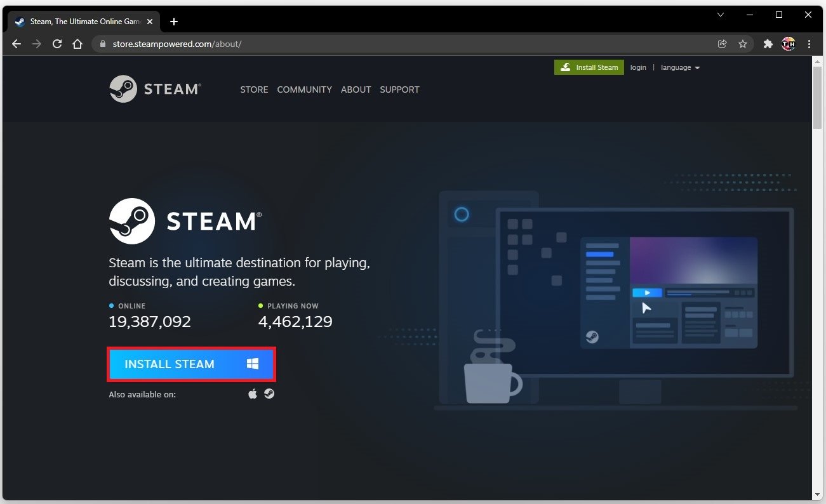Open the STORE menu
The height and width of the screenshot is (504, 826).
click(x=254, y=90)
